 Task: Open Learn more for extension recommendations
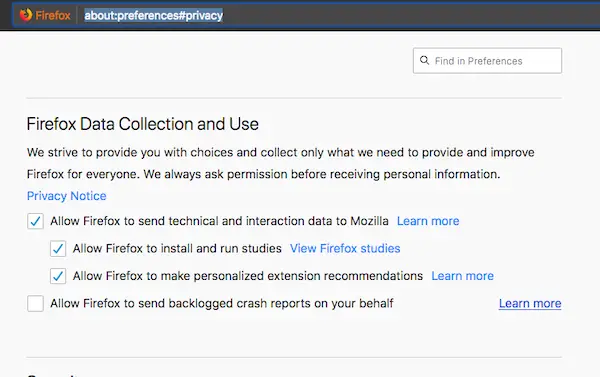(x=462, y=276)
